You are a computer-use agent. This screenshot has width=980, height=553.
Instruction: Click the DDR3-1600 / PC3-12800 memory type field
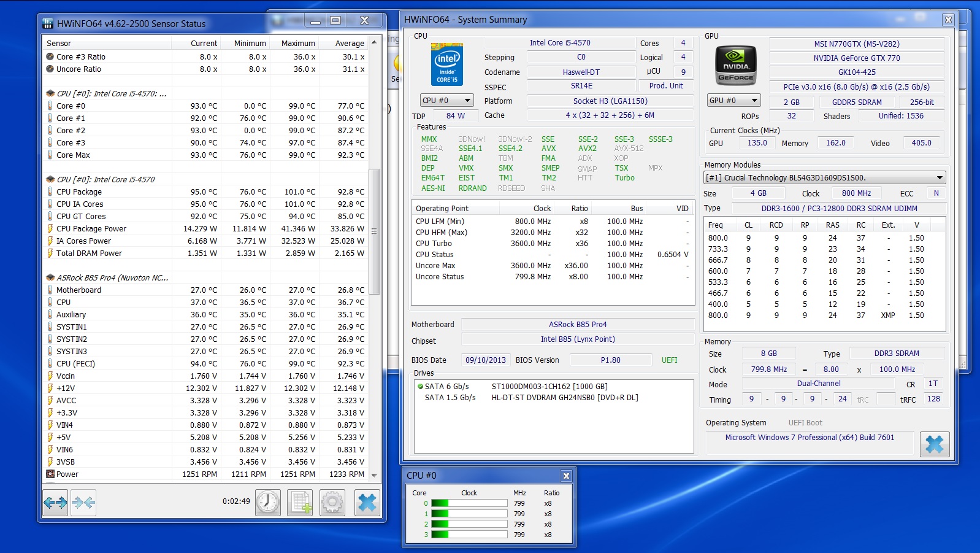coord(839,209)
